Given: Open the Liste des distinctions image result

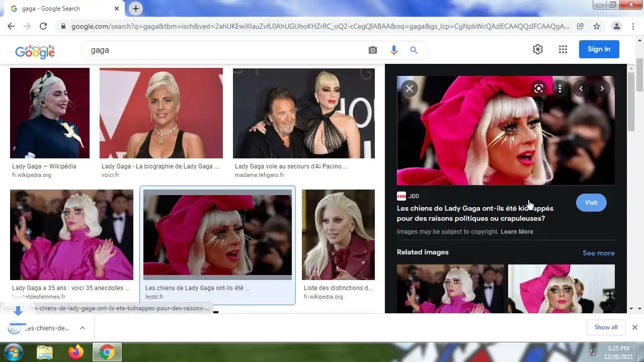Looking at the screenshot, I should click(x=338, y=235).
